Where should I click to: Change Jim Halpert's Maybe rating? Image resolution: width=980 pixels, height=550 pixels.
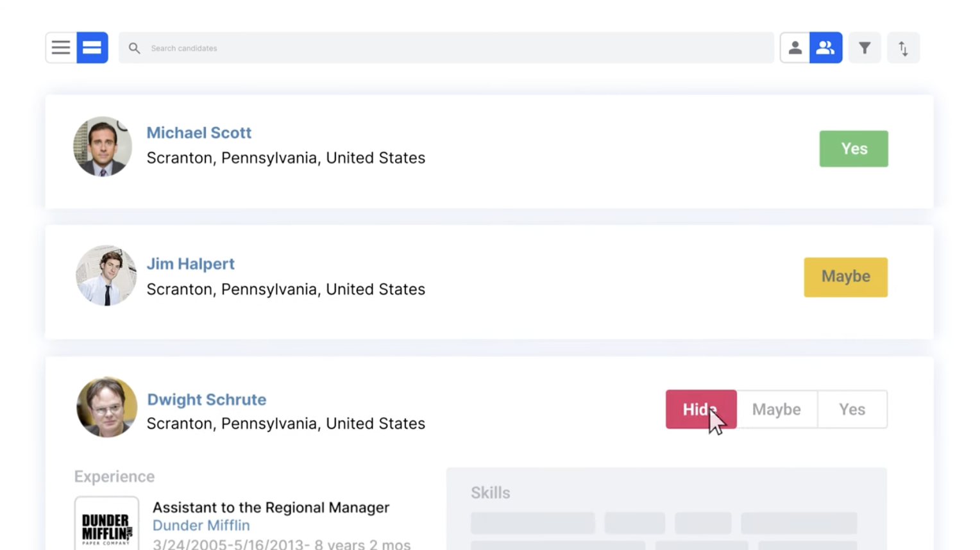pyautogui.click(x=845, y=277)
